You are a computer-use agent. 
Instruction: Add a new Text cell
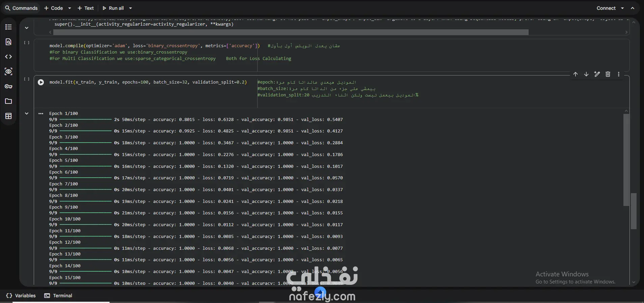tap(86, 8)
